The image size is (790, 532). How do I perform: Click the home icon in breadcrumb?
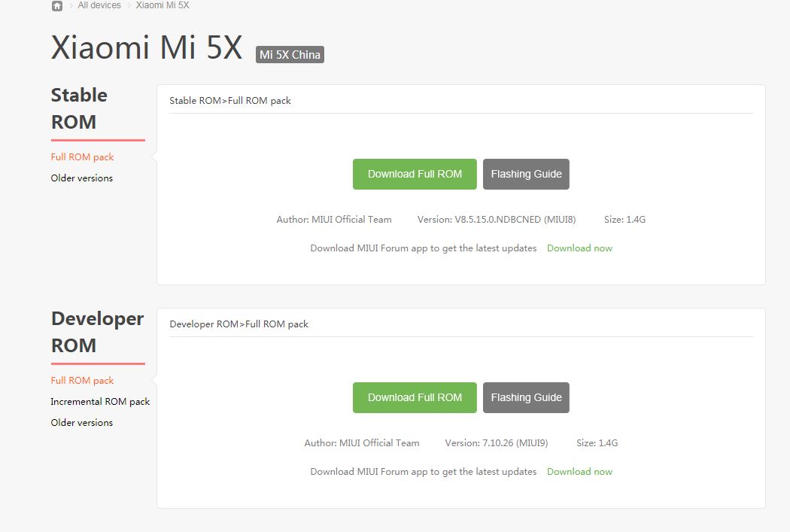57,5
